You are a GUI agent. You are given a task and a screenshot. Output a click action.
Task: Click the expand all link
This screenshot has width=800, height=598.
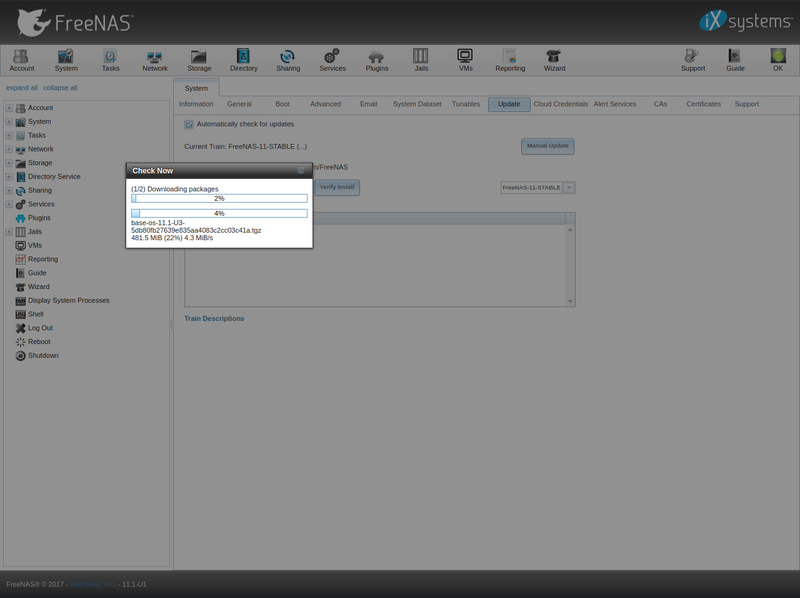coord(22,88)
